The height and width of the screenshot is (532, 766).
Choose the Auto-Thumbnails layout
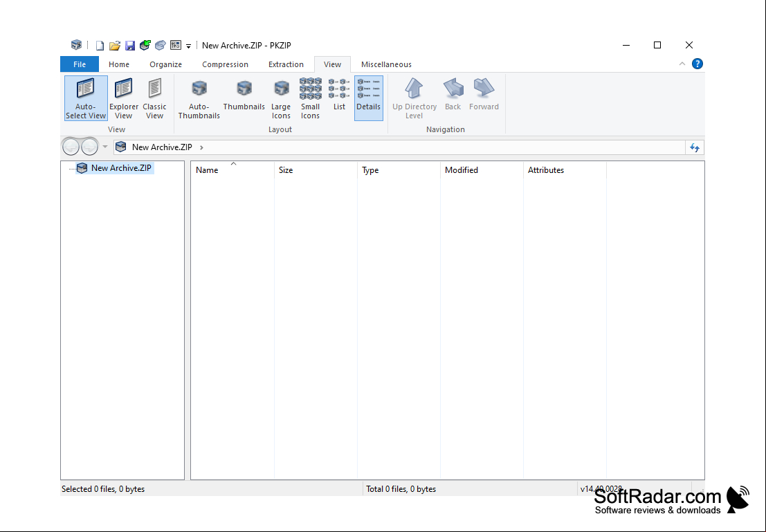coord(199,98)
